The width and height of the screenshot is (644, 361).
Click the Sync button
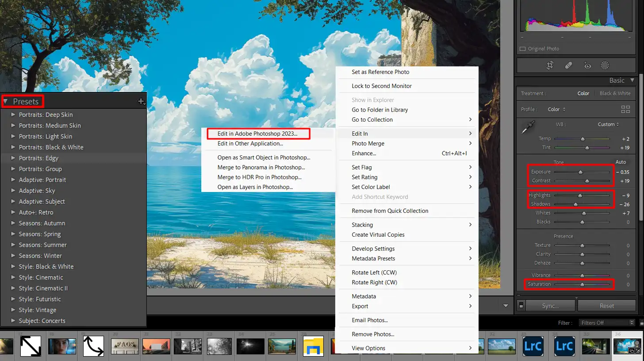(551, 306)
